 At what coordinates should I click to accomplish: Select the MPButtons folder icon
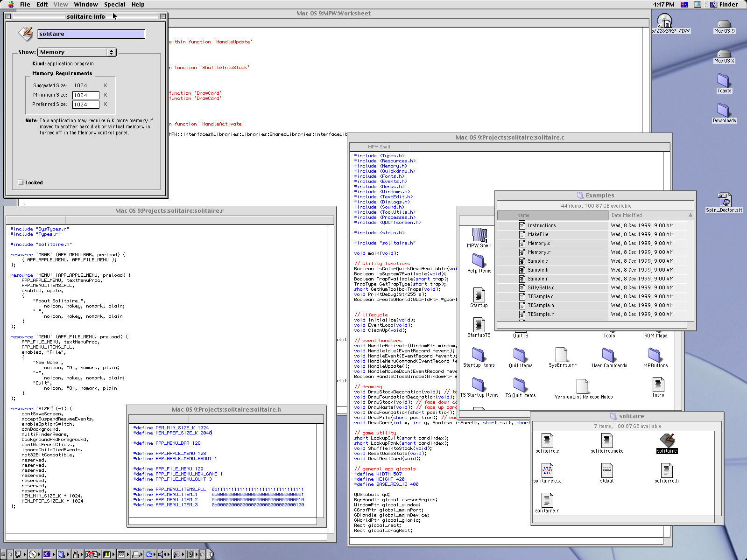tap(655, 355)
